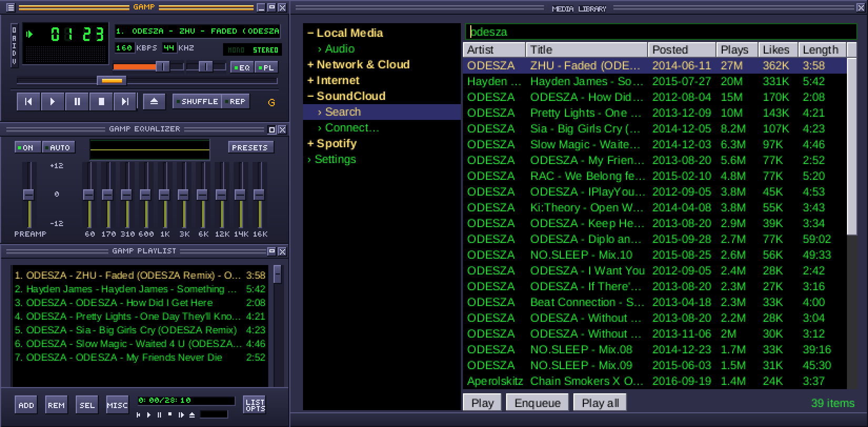
Task: Click the orange G logo icon
Action: (x=271, y=103)
